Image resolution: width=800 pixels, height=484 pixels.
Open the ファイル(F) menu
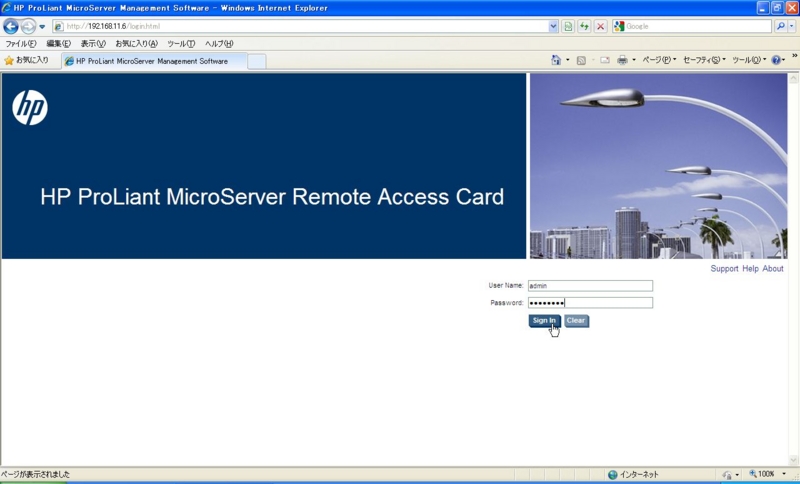pyautogui.click(x=20, y=44)
